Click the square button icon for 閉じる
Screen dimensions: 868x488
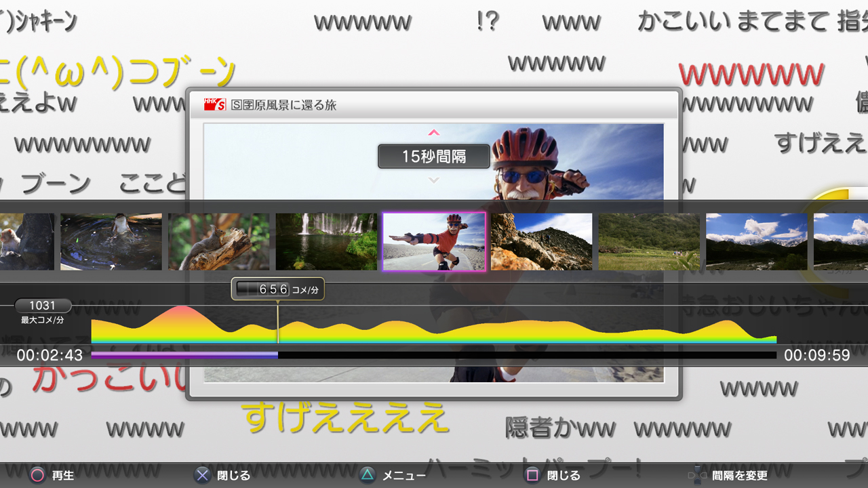(x=532, y=475)
